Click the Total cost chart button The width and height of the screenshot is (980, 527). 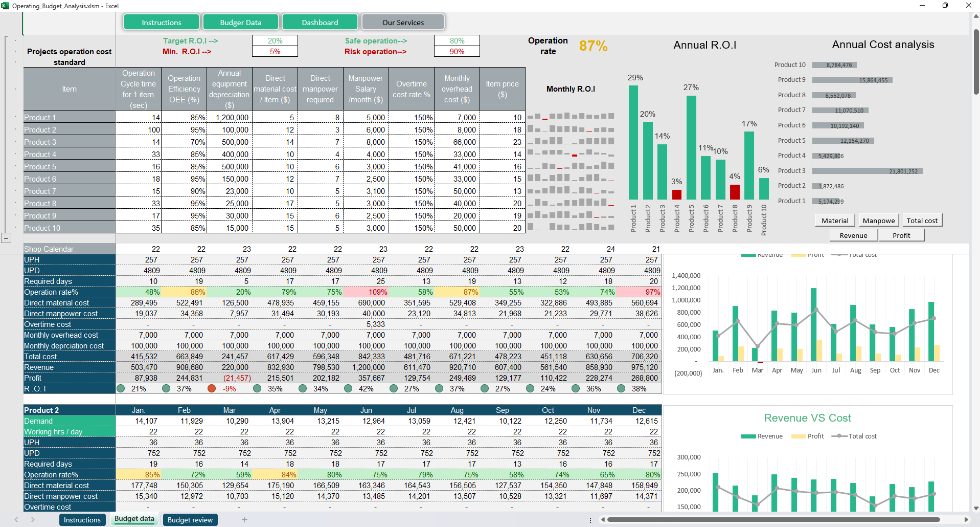click(922, 221)
